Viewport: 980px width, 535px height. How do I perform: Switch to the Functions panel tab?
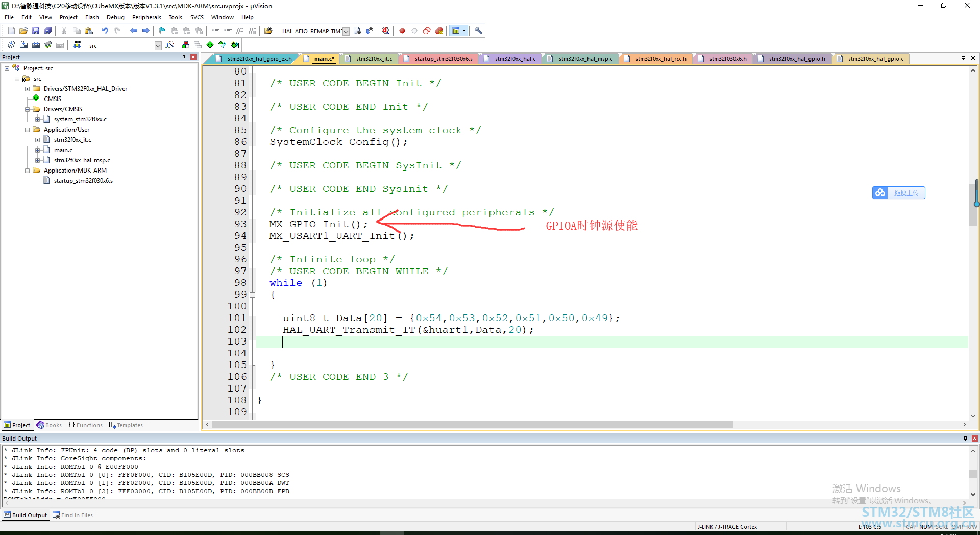point(86,425)
